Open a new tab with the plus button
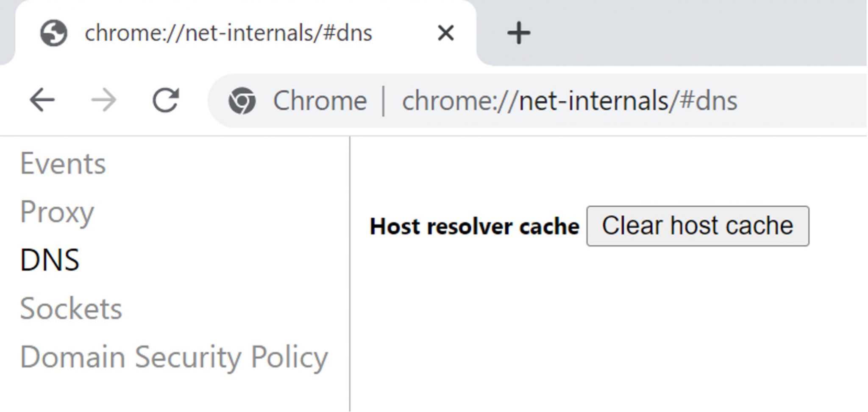 [518, 33]
